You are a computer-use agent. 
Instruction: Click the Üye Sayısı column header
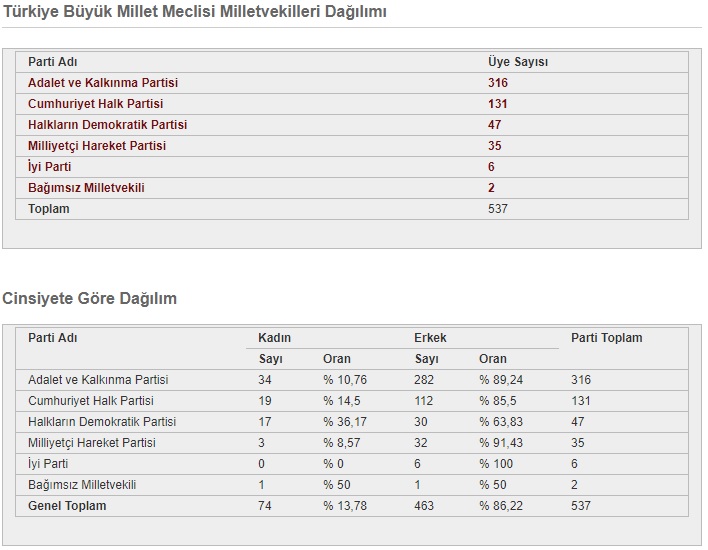517,62
